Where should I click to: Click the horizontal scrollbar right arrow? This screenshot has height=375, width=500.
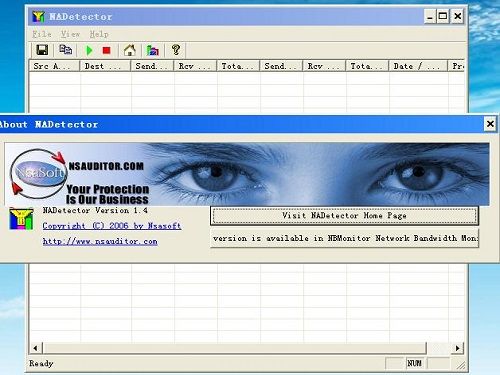[457, 348]
